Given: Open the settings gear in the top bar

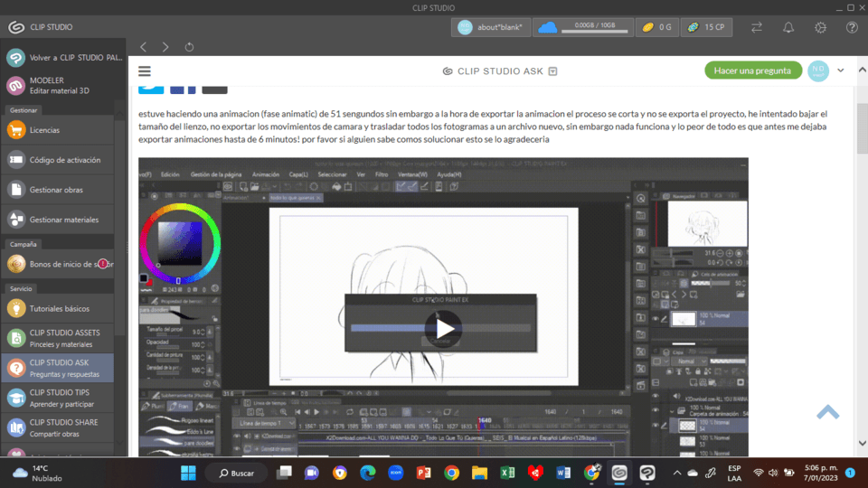Looking at the screenshot, I should point(820,27).
